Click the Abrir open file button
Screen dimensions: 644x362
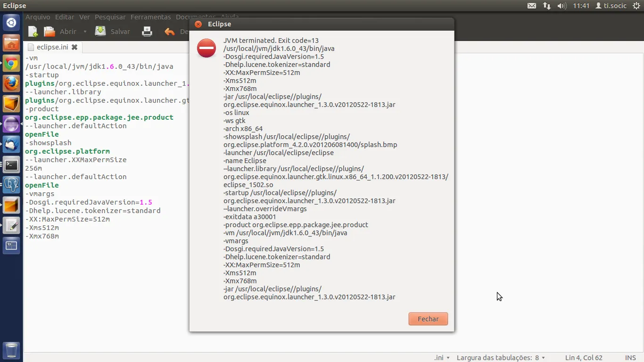point(60,32)
